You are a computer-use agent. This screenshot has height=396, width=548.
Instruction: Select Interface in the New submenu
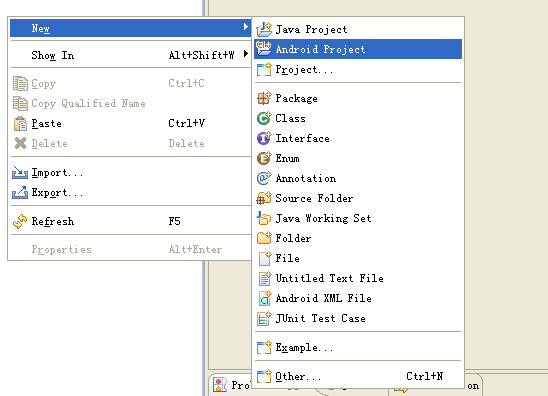click(x=358, y=138)
